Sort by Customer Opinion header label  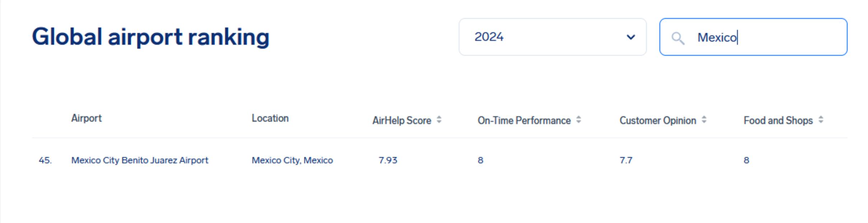point(658,120)
